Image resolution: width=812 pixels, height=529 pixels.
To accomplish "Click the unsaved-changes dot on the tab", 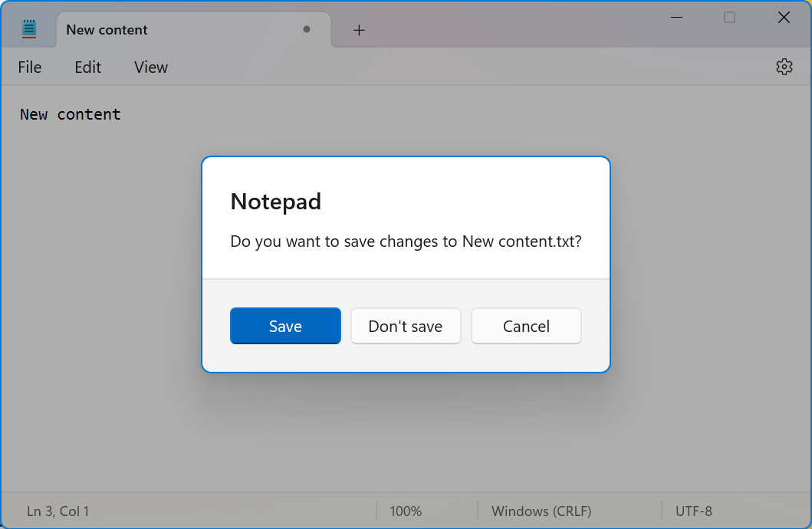I will coord(307,30).
